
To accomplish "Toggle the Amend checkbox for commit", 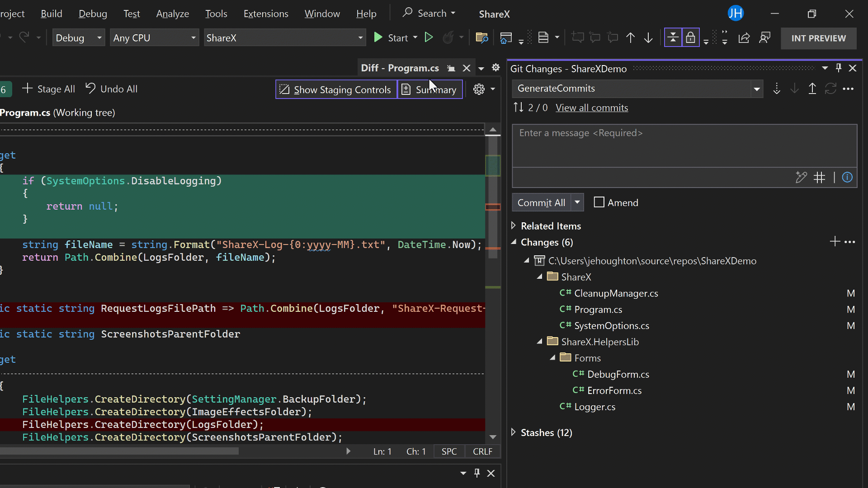I will pos(599,202).
